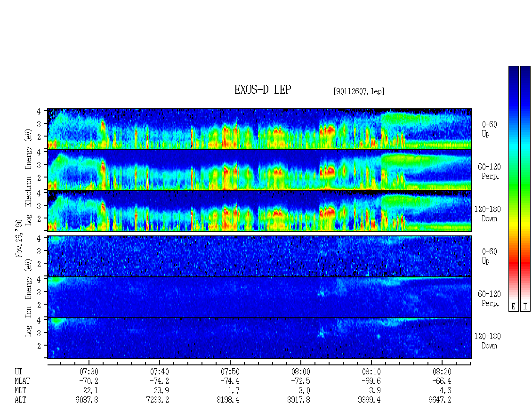Select ALT value 9399.4
Viewport: 532px width, 412px height.
click(369, 400)
